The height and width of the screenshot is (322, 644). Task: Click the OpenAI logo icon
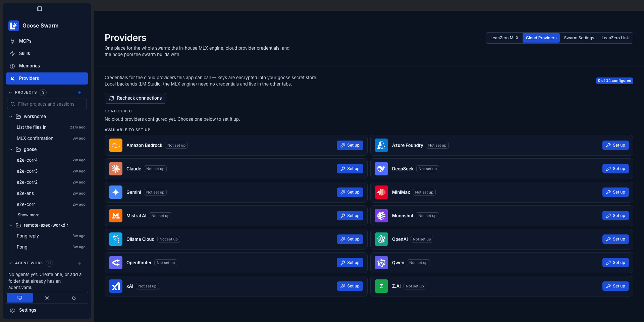pos(381,239)
